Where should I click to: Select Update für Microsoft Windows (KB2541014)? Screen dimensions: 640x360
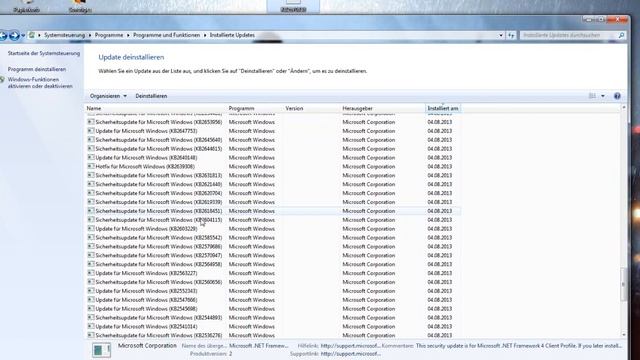146,327
